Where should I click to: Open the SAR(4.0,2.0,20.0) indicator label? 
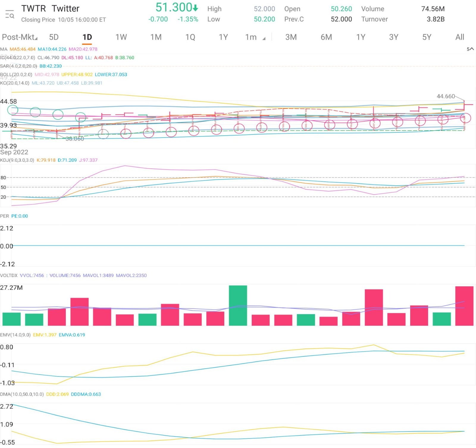pos(19,66)
